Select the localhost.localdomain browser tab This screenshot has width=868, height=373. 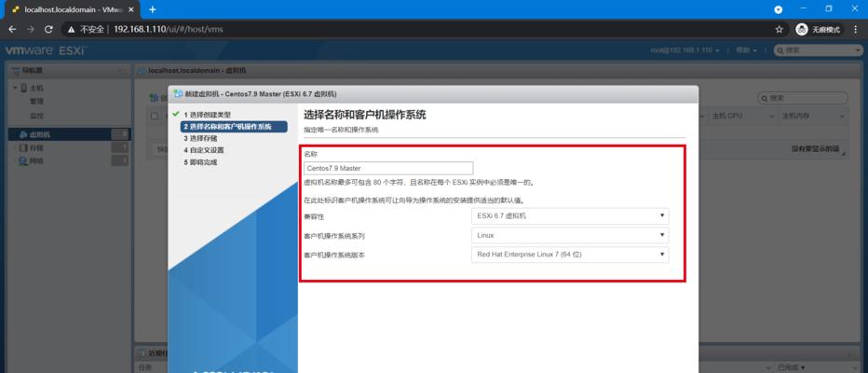click(x=70, y=9)
